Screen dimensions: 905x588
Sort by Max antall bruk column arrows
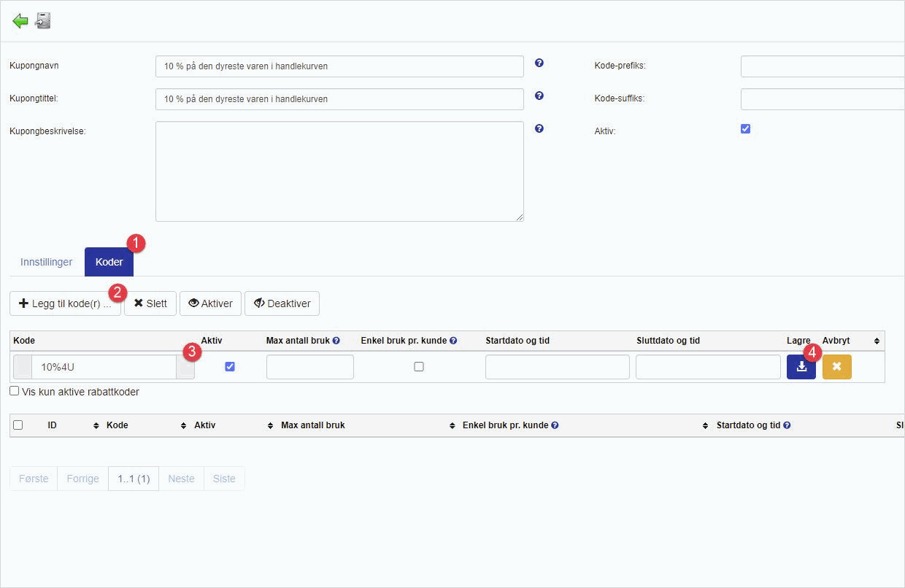click(452, 425)
